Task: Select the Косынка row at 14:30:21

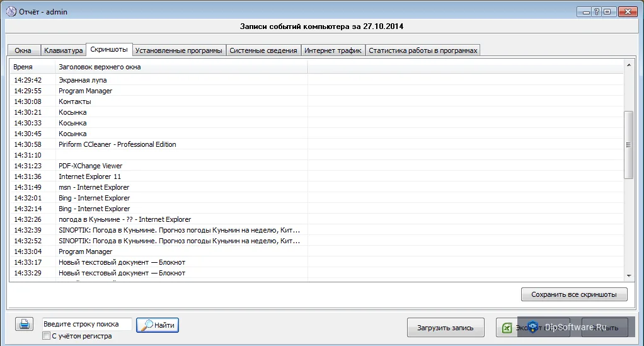Action: (317, 112)
